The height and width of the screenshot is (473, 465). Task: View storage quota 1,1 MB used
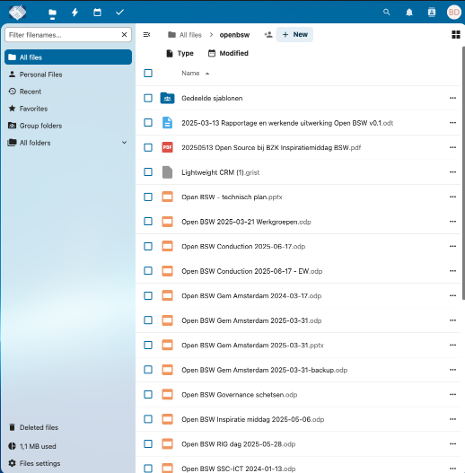tap(68, 446)
